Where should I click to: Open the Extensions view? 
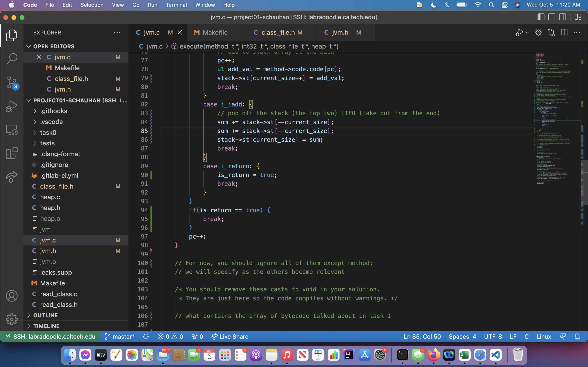point(11,153)
